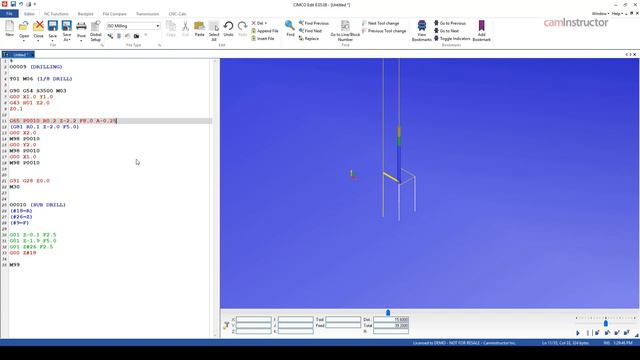640x360 pixels.
Task: Click the quick-access undo icon in title bar
Action: pos(21,4)
